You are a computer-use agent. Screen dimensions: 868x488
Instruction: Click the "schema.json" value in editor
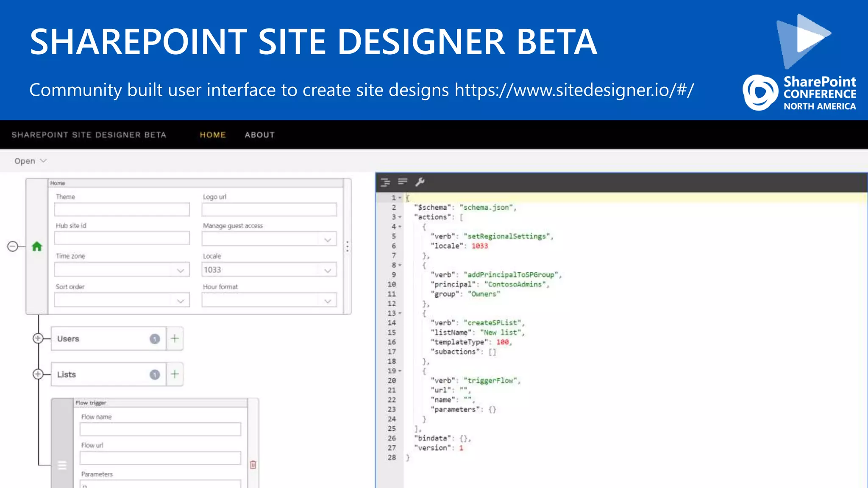coord(486,208)
